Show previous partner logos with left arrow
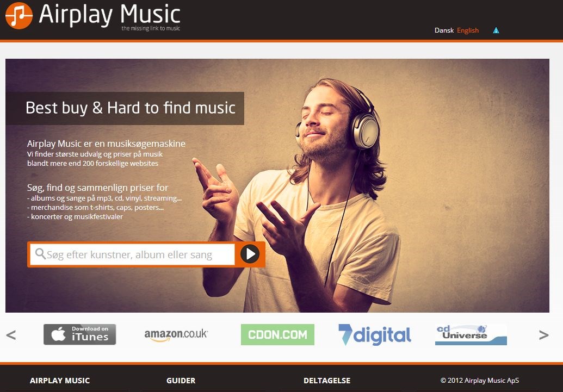The width and height of the screenshot is (563, 392). (11, 335)
